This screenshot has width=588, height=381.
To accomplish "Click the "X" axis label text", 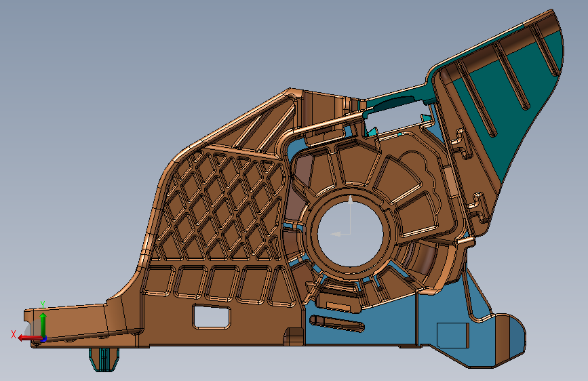I will [x=14, y=334].
